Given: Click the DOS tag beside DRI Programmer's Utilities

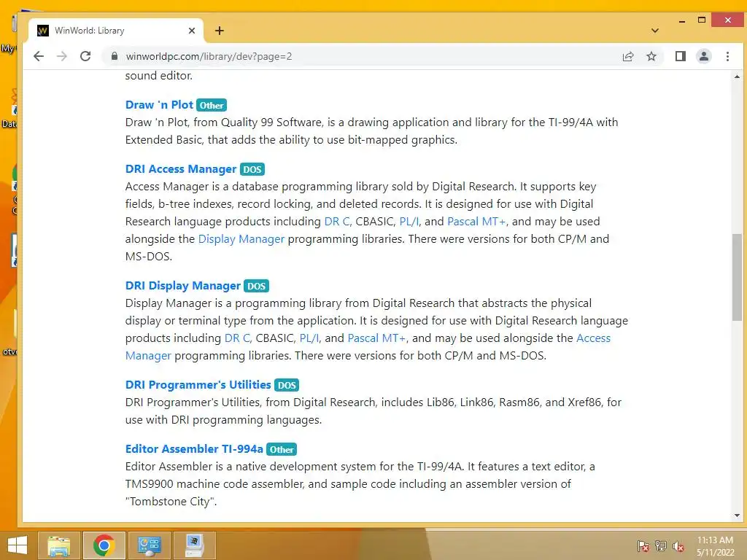Looking at the screenshot, I should point(287,385).
